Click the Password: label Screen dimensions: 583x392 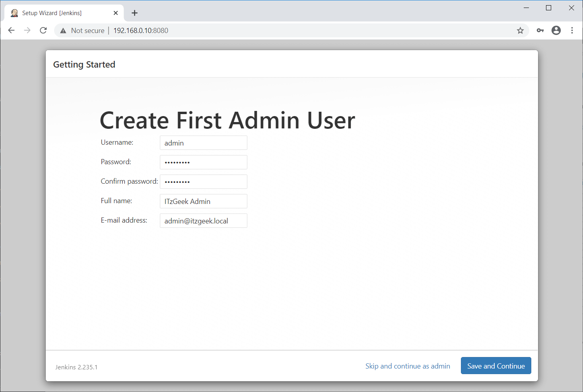pos(116,162)
